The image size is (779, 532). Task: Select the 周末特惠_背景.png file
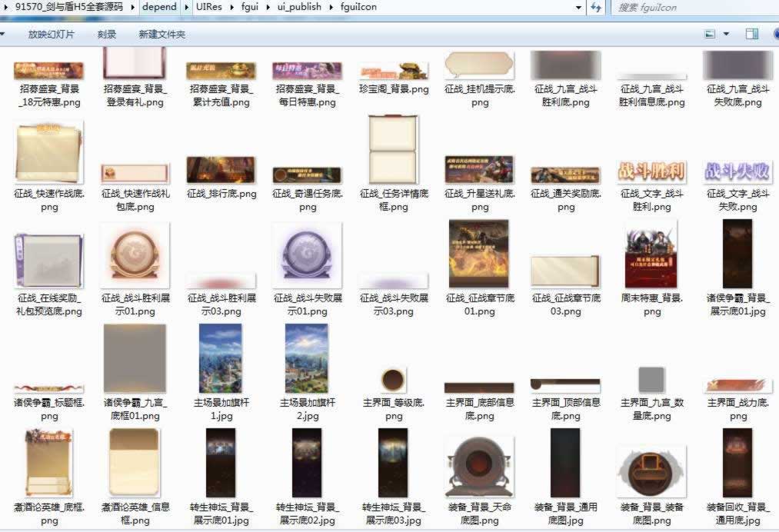tap(651, 254)
